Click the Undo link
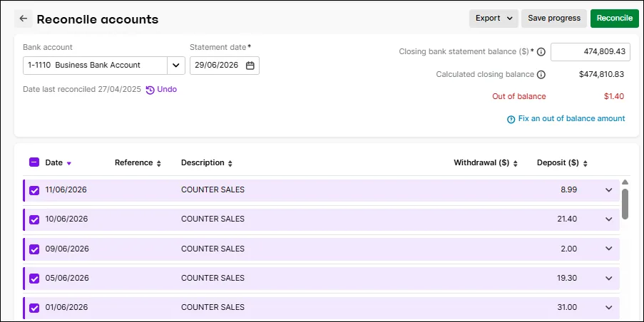Screen dimensions: 644x322 point(167,90)
